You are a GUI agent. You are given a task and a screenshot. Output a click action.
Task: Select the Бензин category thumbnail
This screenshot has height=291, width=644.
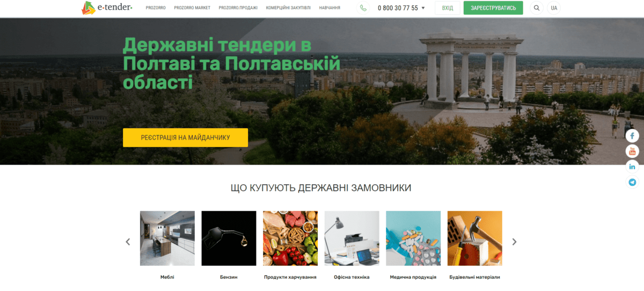[x=229, y=238]
